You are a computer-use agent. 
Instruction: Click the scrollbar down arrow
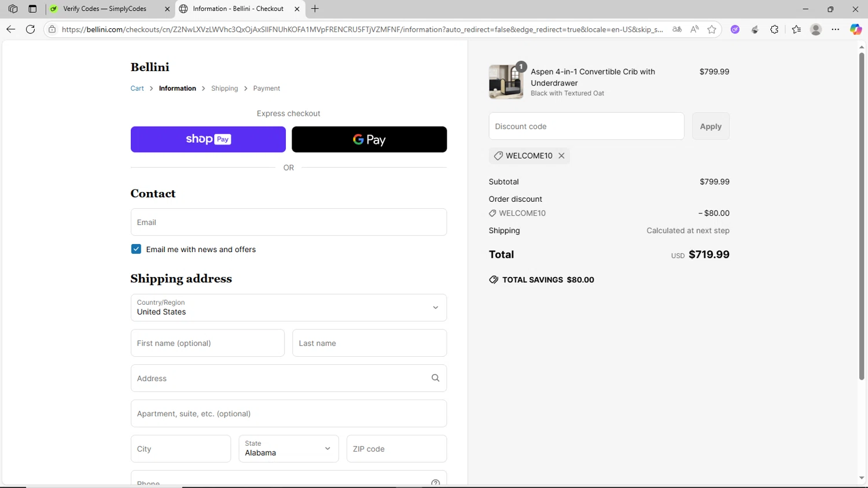(862, 479)
